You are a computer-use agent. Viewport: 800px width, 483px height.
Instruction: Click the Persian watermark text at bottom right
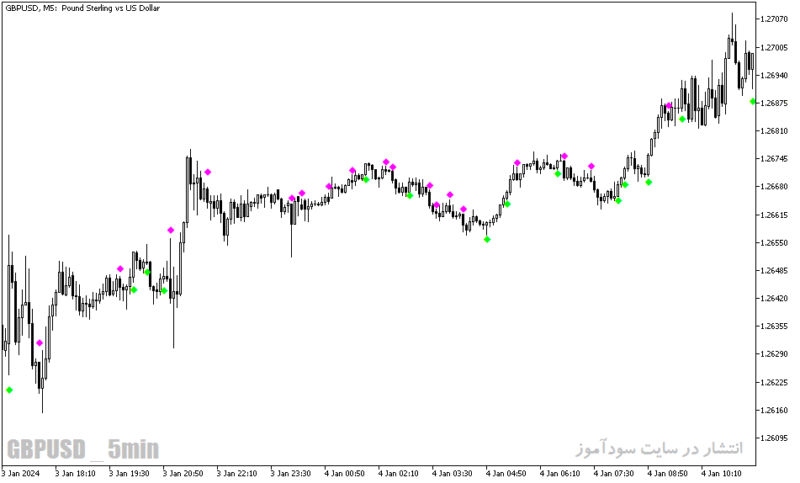point(660,448)
